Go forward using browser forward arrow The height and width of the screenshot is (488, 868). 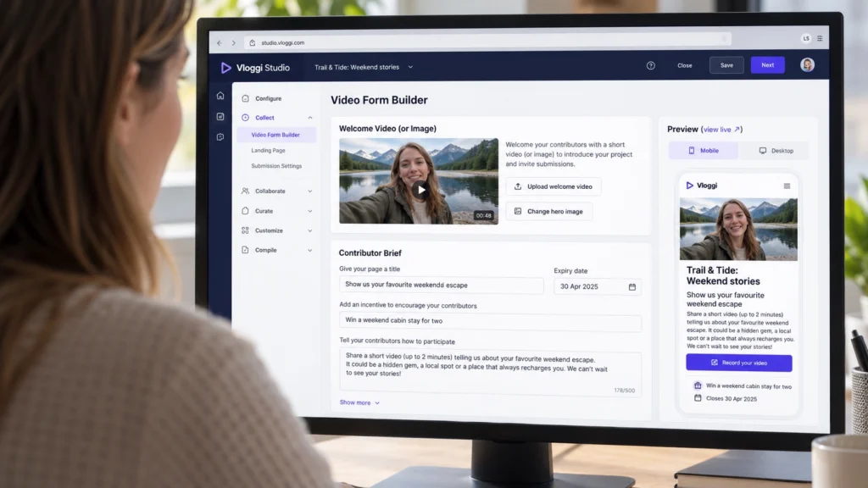[x=234, y=42]
